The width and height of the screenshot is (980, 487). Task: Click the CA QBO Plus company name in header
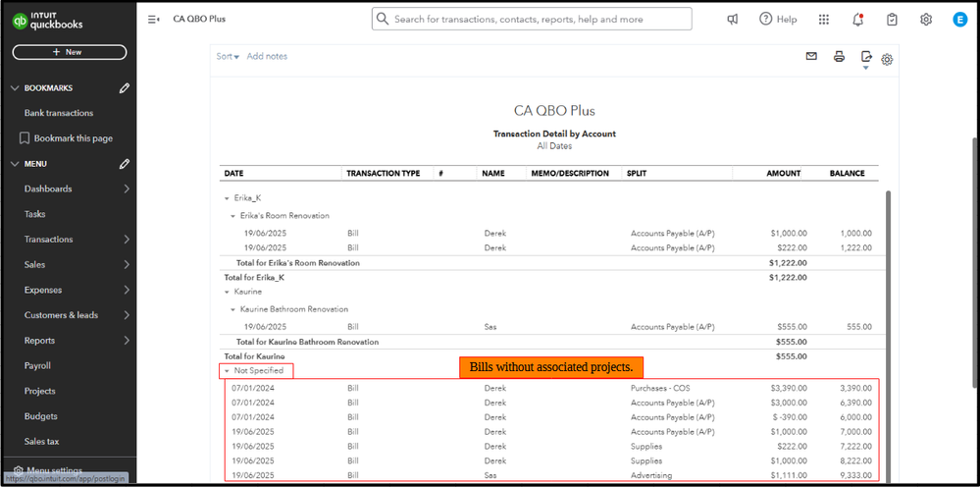[199, 19]
